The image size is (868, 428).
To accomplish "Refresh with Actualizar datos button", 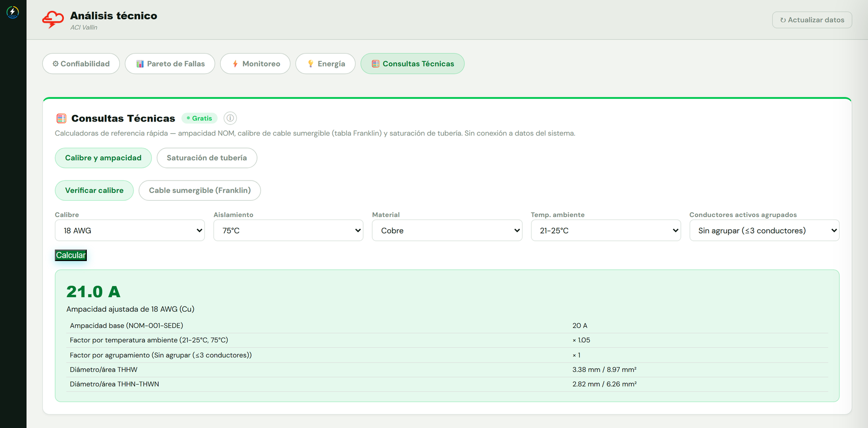I will click(812, 20).
